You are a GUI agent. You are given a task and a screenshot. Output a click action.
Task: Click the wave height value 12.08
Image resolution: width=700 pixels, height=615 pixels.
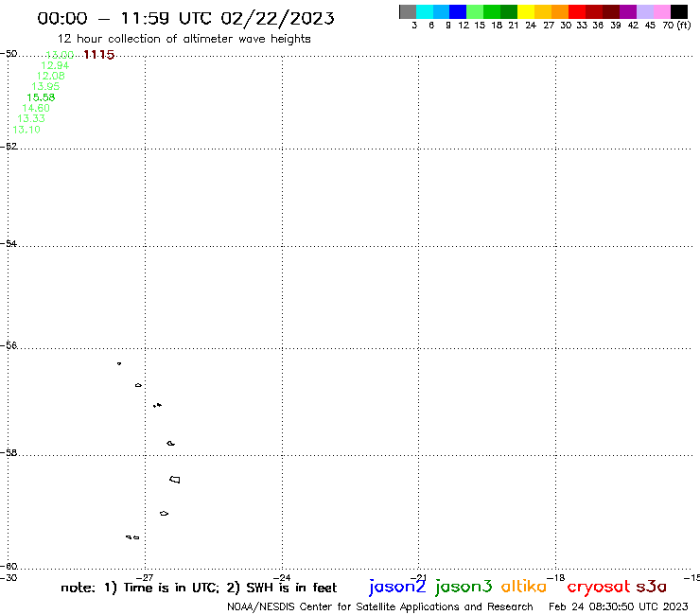click(50, 76)
